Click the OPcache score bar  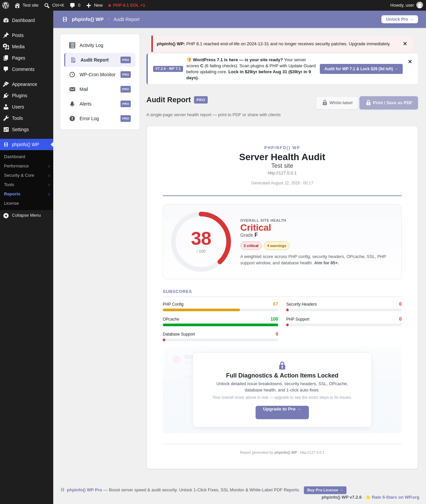coord(220,325)
